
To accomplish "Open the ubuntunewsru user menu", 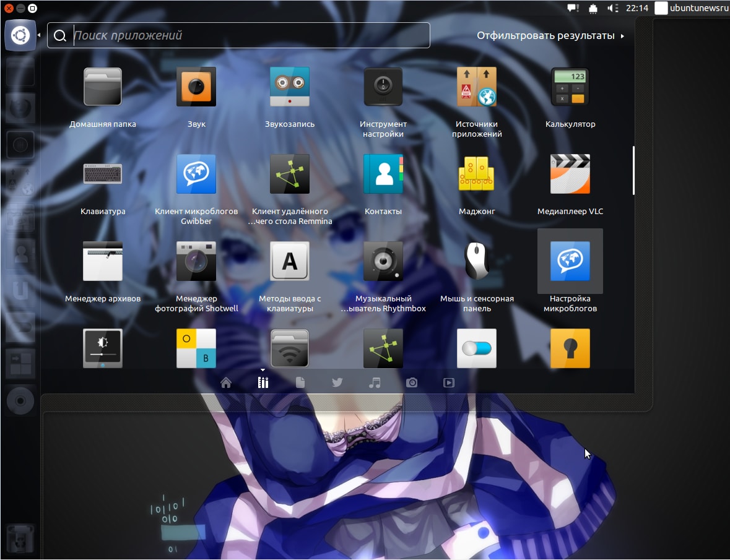I will tap(692, 9).
